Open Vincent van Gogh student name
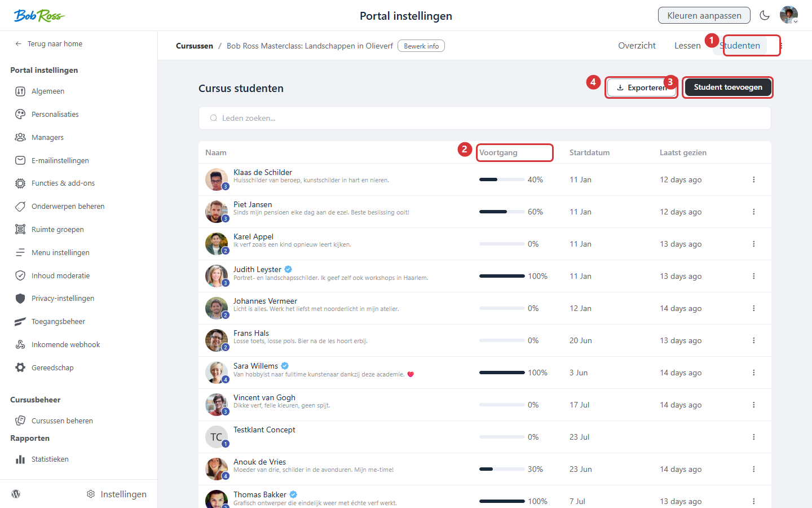This screenshot has height=508, width=812. coord(264,397)
